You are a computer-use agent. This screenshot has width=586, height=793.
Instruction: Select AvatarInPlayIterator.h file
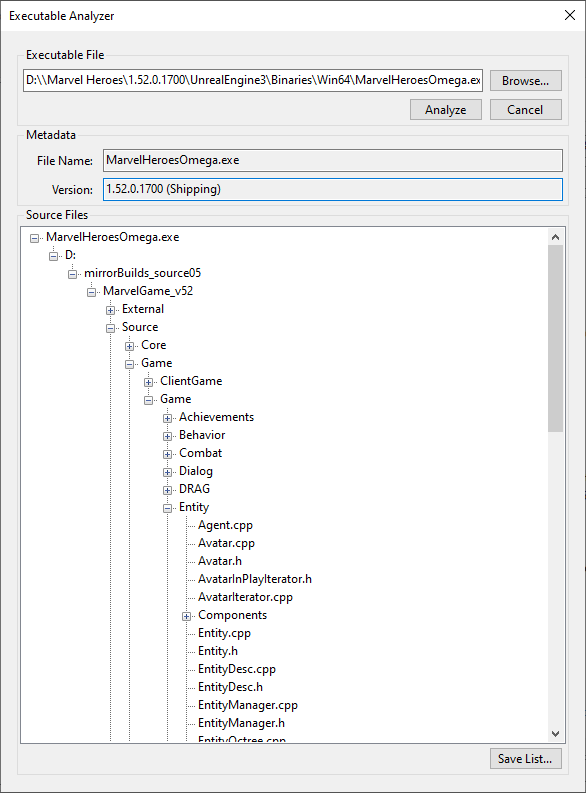(x=255, y=579)
